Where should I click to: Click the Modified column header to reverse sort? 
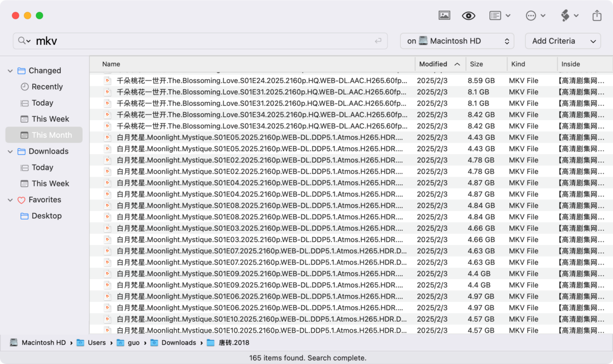point(440,64)
